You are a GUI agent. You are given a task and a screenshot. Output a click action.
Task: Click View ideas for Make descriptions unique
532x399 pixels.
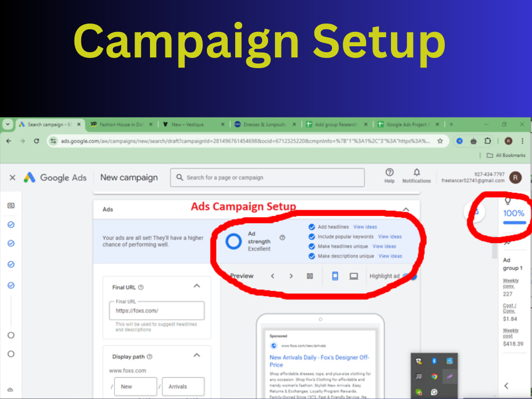point(390,256)
